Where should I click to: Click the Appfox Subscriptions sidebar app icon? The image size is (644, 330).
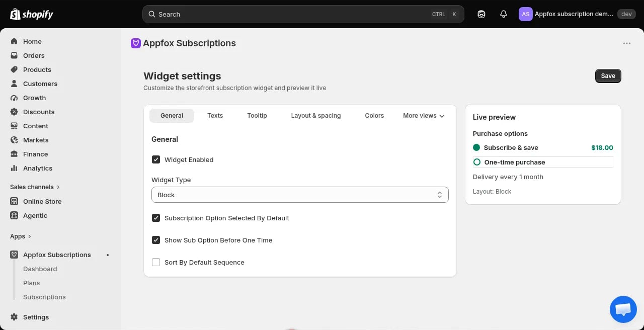(x=14, y=255)
